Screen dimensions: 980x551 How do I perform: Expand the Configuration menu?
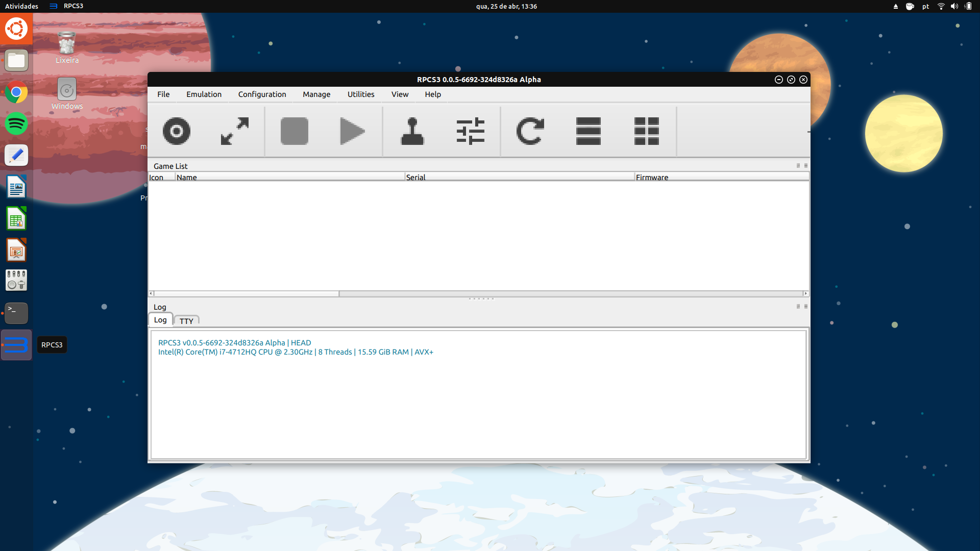click(262, 94)
